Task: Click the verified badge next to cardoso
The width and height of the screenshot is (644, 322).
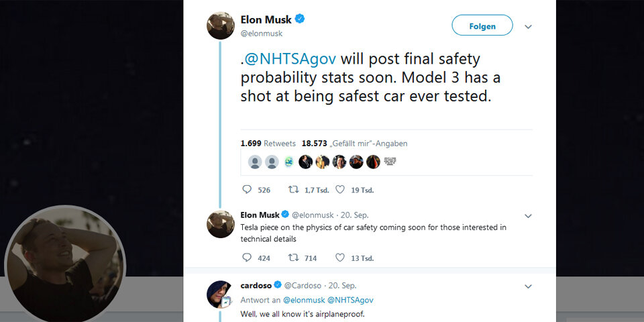Action: coord(277,286)
